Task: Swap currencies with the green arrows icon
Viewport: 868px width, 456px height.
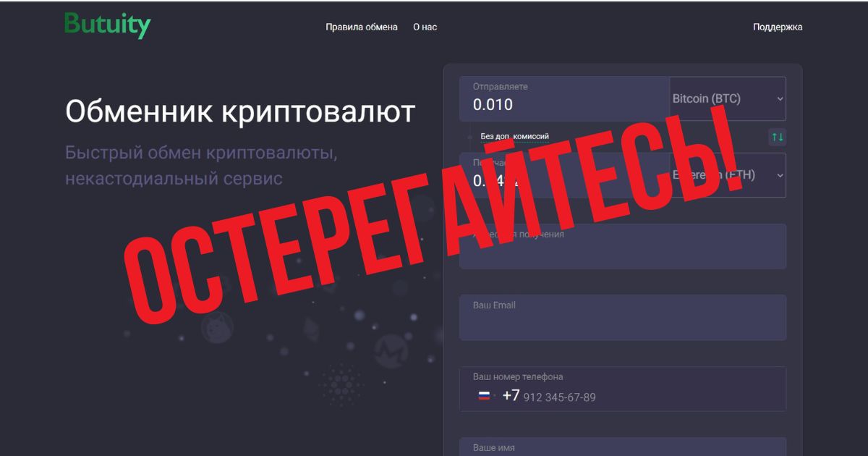Action: coord(778,137)
